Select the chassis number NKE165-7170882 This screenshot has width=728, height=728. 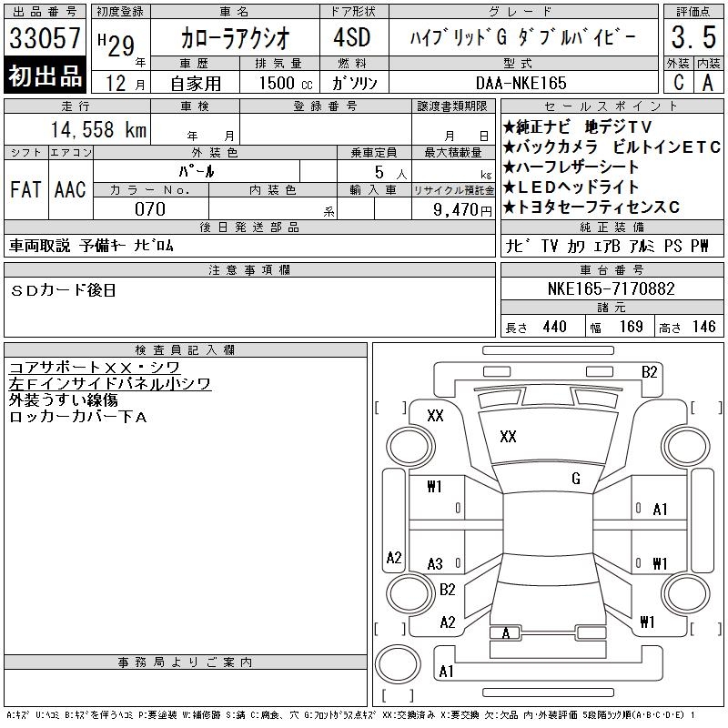coord(611,288)
